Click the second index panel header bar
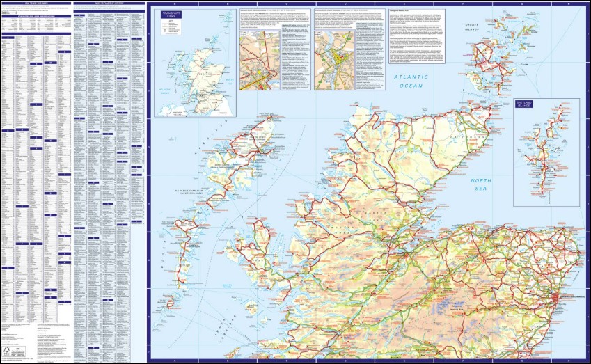 (108, 4)
